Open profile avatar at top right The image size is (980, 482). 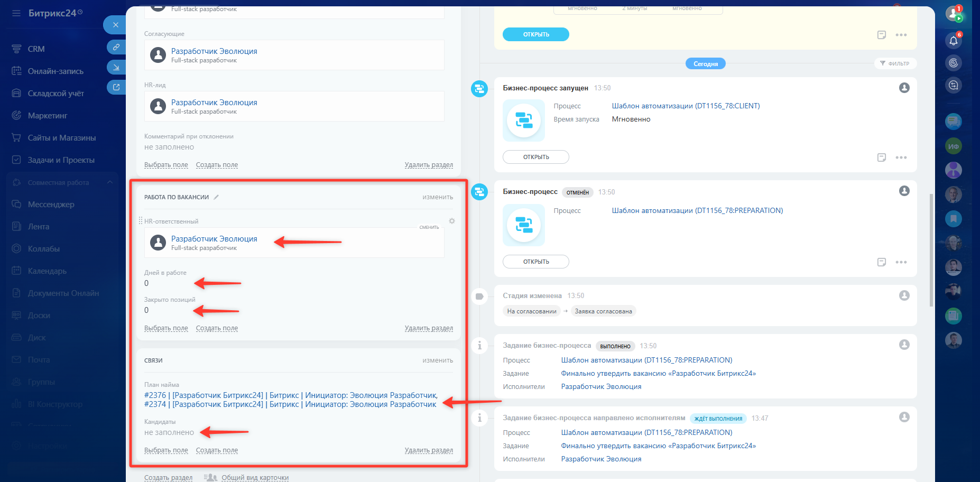953,13
